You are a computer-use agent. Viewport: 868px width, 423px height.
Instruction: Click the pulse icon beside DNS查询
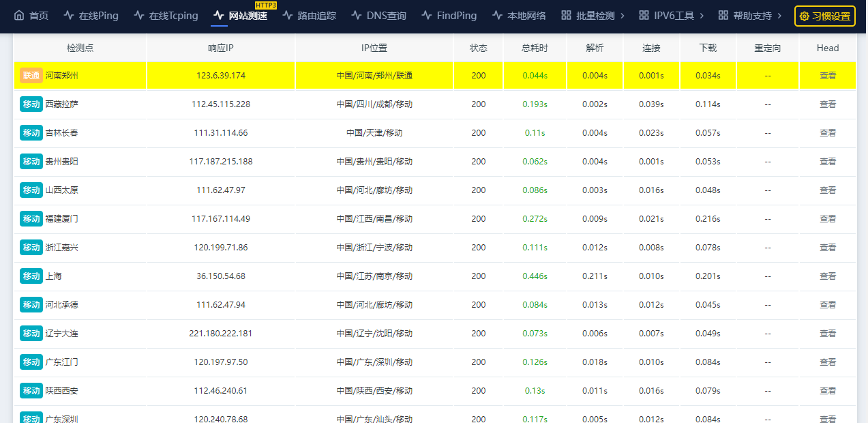click(x=357, y=15)
